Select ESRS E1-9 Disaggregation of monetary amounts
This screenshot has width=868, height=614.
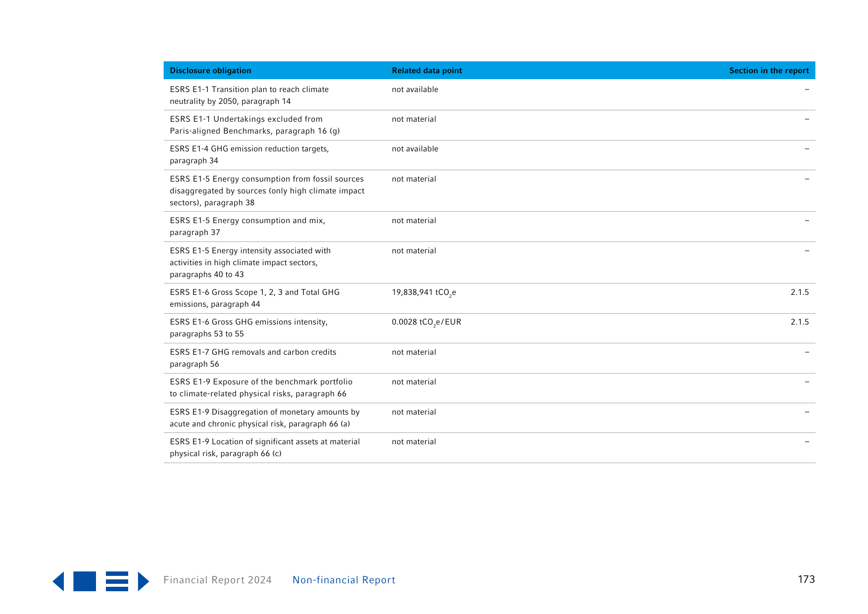[x=265, y=418]
